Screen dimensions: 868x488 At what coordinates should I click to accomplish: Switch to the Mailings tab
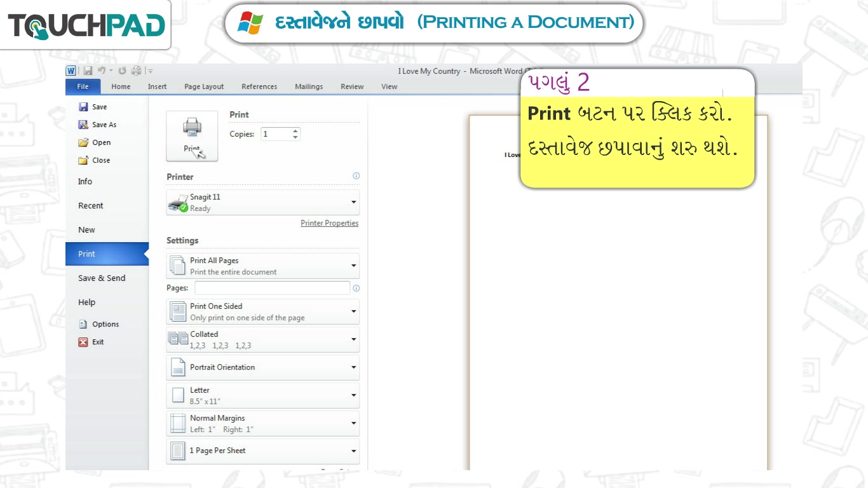click(x=309, y=86)
